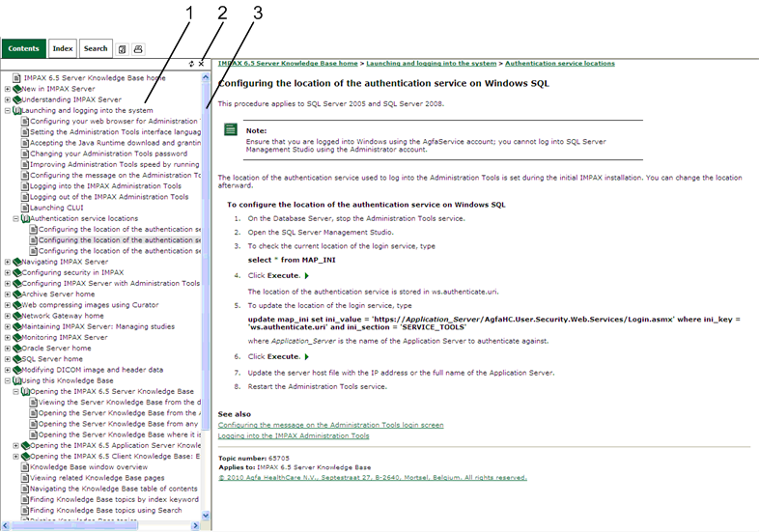The width and height of the screenshot is (759, 532).
Task: Select Logging into the IMPAX Administration Tools topic
Action: (105, 186)
